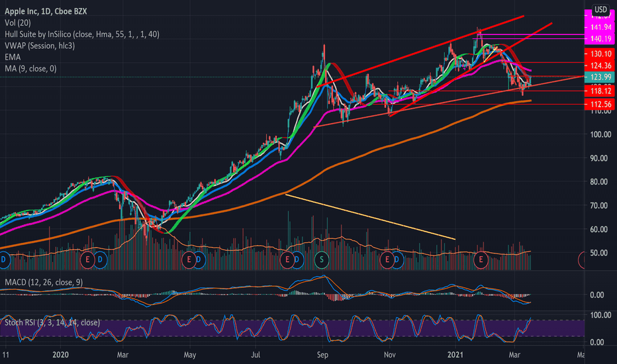Click the 112.56 red price label
The width and height of the screenshot is (617, 364).
click(600, 104)
